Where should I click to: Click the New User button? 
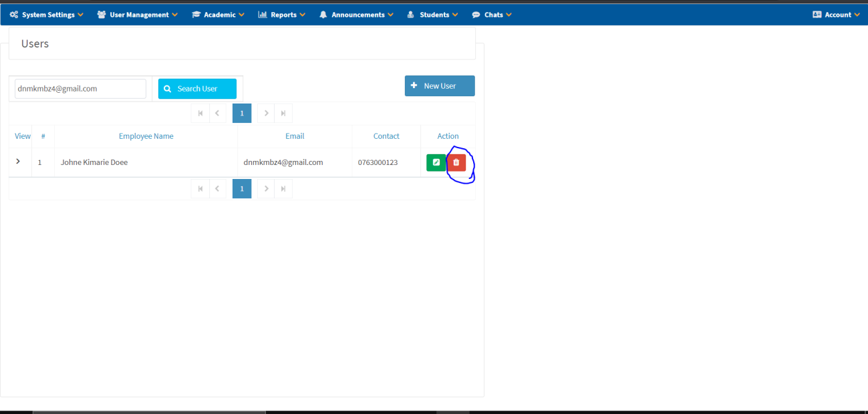tap(440, 86)
